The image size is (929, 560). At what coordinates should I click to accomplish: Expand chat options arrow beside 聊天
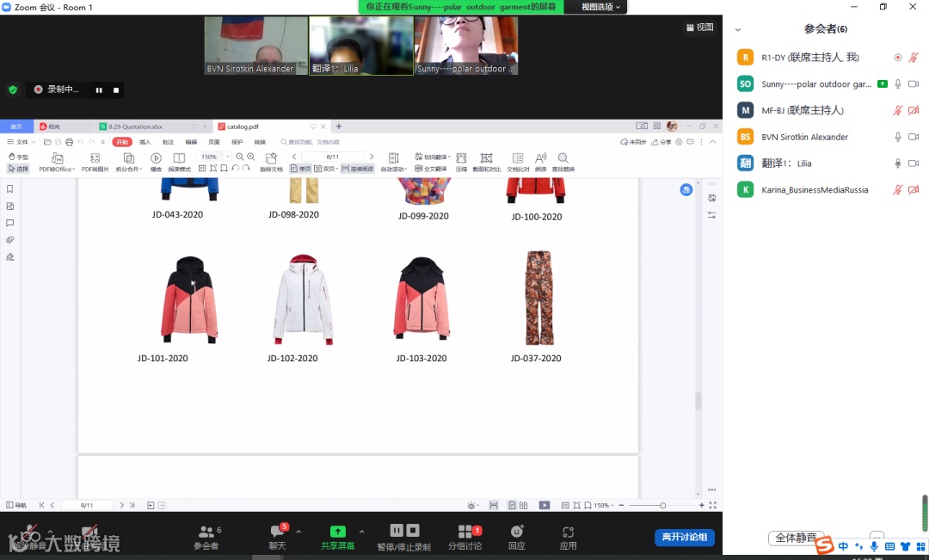click(298, 532)
